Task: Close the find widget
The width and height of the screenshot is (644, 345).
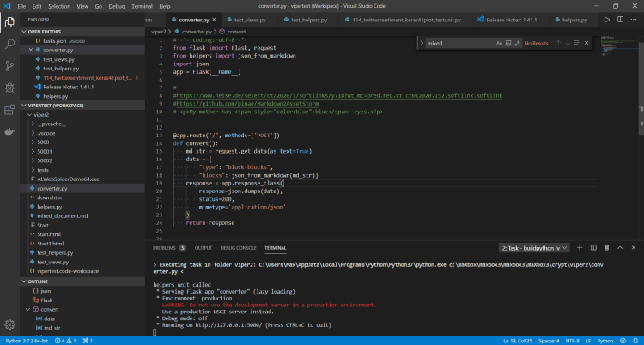Action: click(x=586, y=43)
